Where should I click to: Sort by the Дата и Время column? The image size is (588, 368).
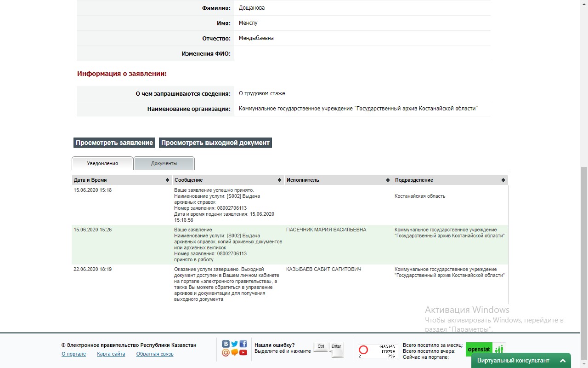tap(122, 180)
